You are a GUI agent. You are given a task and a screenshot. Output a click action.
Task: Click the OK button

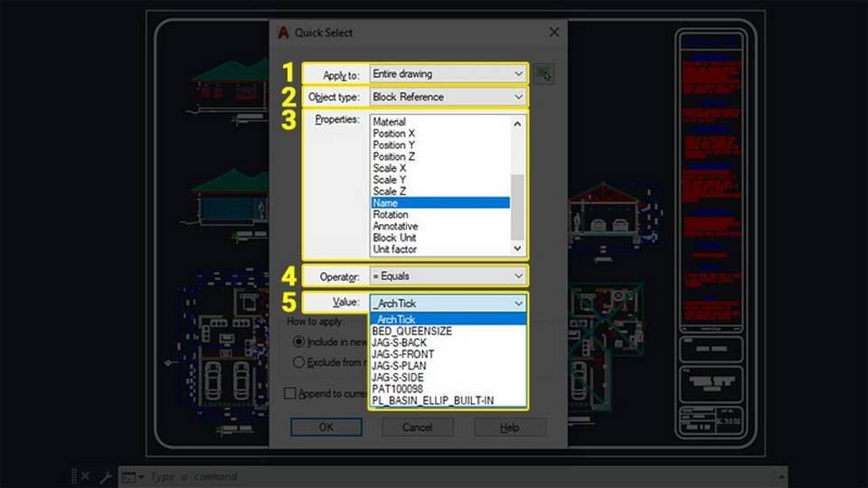point(326,427)
